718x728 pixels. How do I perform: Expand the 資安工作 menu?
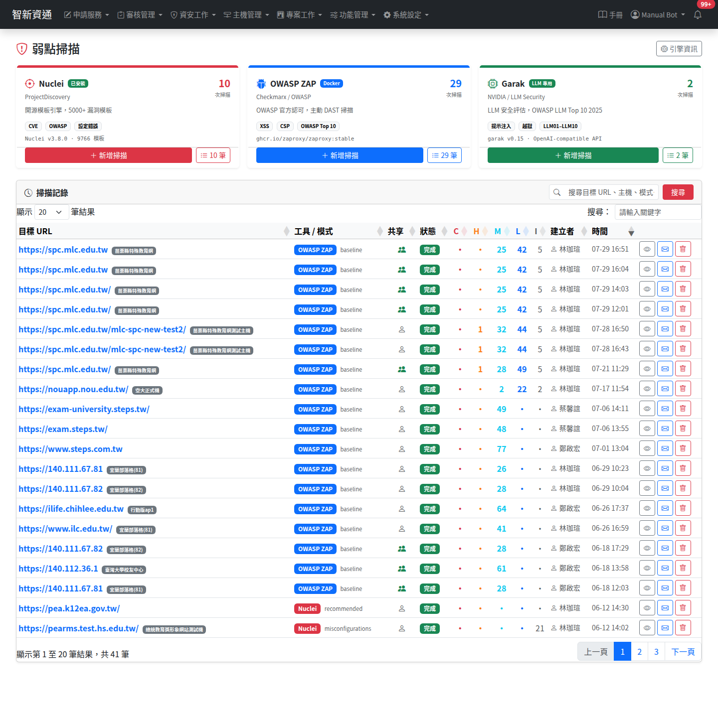click(x=193, y=15)
